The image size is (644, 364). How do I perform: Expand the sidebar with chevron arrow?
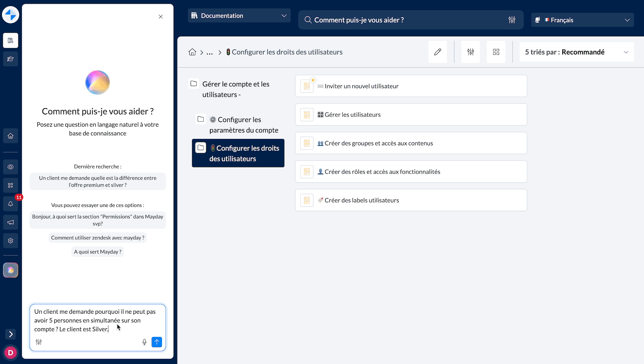point(11,334)
